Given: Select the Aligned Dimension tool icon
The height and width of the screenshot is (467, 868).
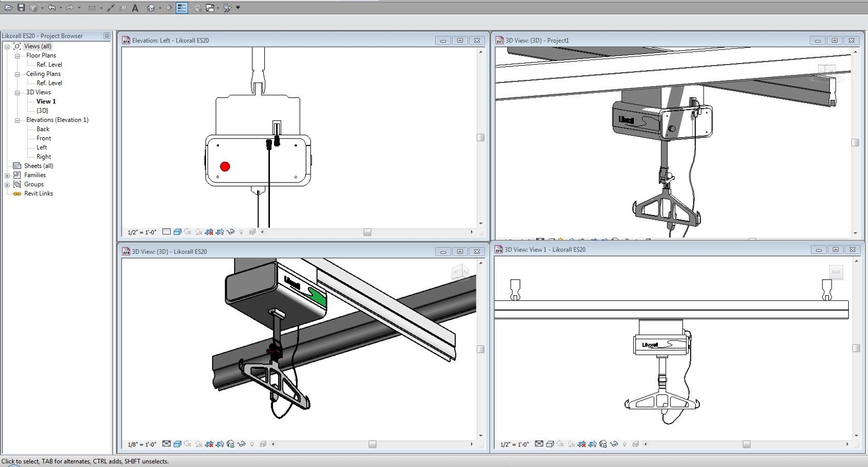Looking at the screenshot, I should pyautogui.click(x=111, y=8).
